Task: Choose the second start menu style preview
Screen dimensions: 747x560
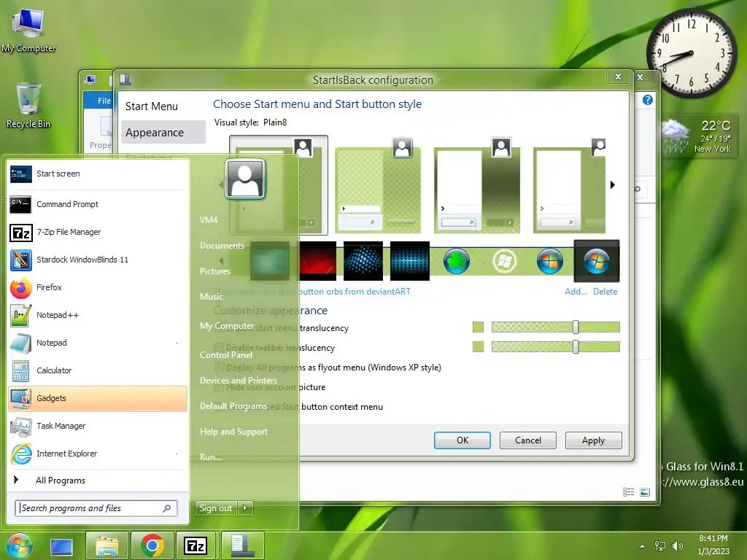Action: (378, 186)
